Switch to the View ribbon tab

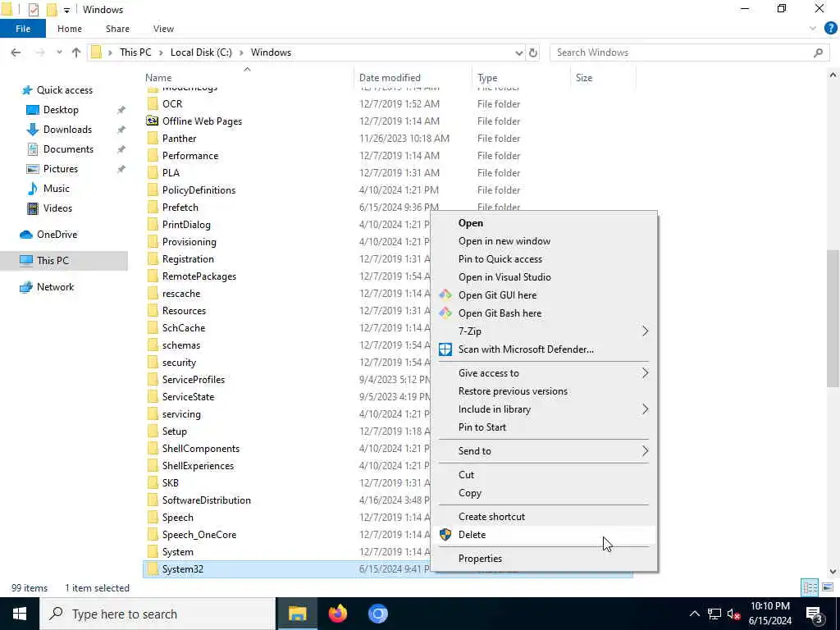click(x=163, y=29)
